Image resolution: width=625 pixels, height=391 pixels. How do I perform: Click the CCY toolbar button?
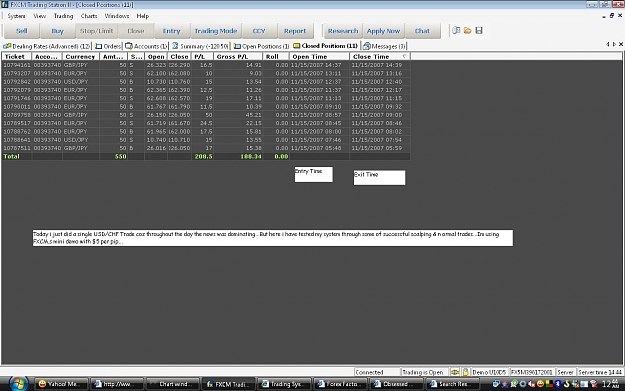(x=259, y=31)
